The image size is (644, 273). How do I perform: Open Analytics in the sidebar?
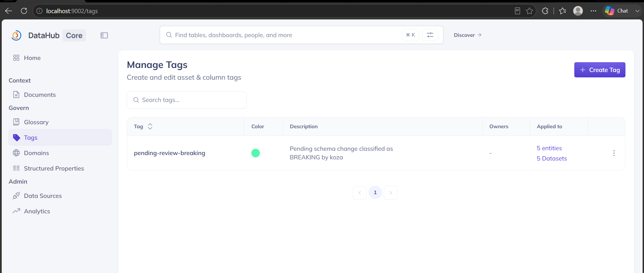(x=60, y=211)
